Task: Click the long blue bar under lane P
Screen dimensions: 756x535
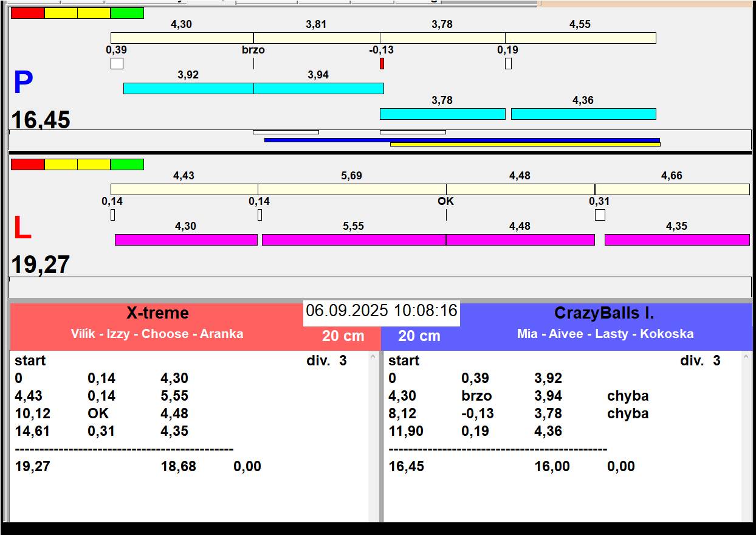Action: coord(462,140)
